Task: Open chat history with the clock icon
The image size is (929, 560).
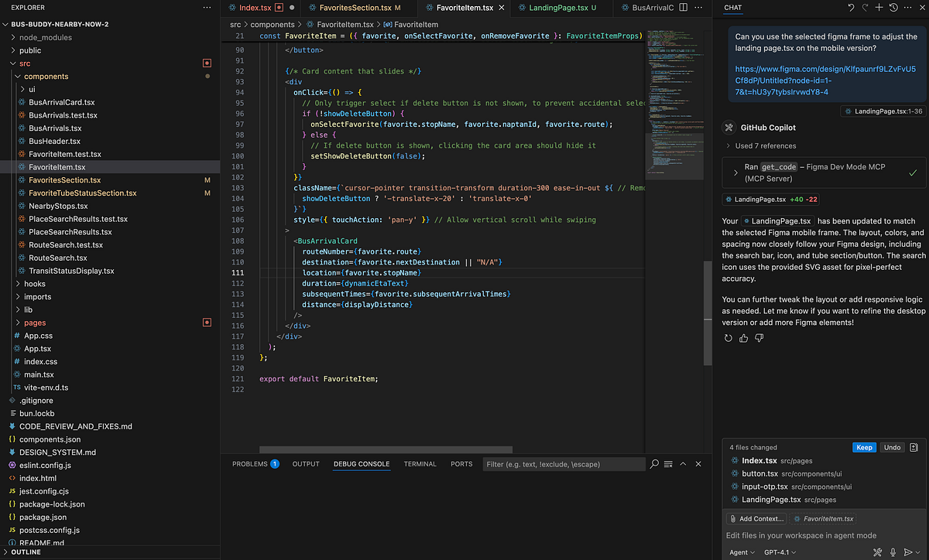Action: pos(893,8)
